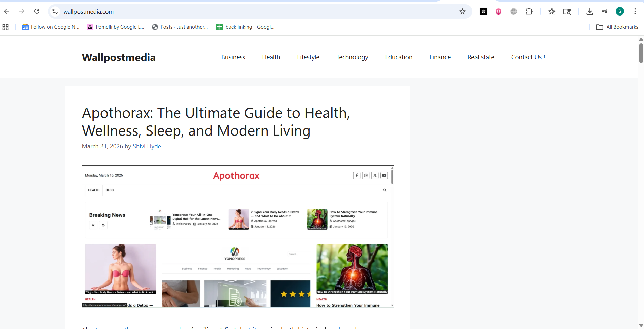Open the Apothorax search magnifier
The height and width of the screenshot is (329, 644).
[x=385, y=190]
